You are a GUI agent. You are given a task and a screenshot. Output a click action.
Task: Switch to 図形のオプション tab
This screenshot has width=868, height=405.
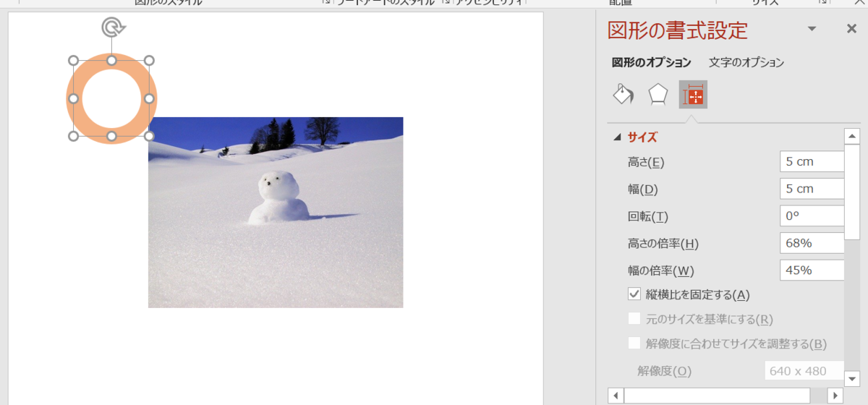[x=651, y=63]
